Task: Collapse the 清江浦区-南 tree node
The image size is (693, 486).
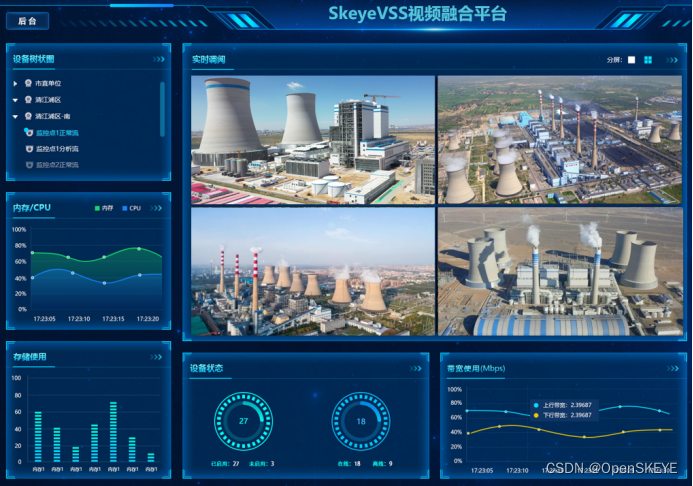Action: [x=15, y=116]
